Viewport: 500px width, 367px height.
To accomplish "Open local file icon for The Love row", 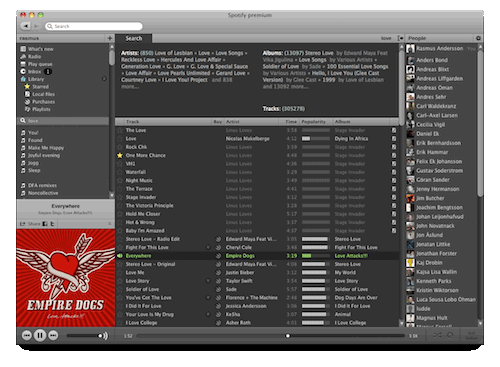I will pyautogui.click(x=394, y=130).
